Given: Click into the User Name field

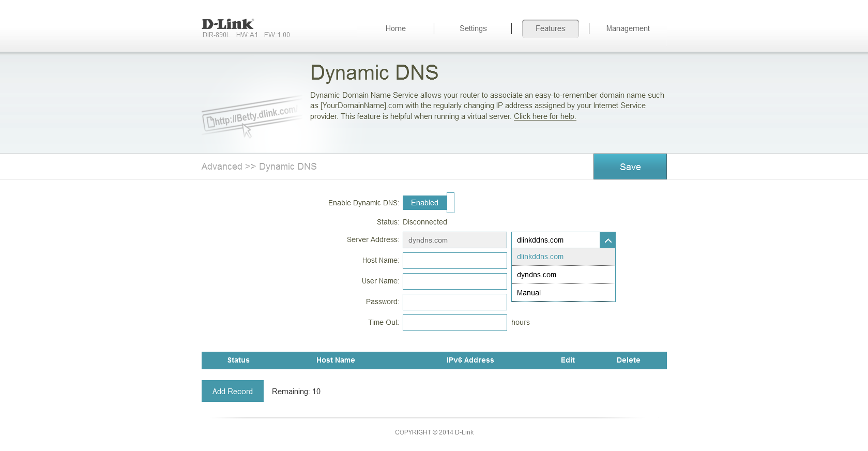Looking at the screenshot, I should [455, 281].
